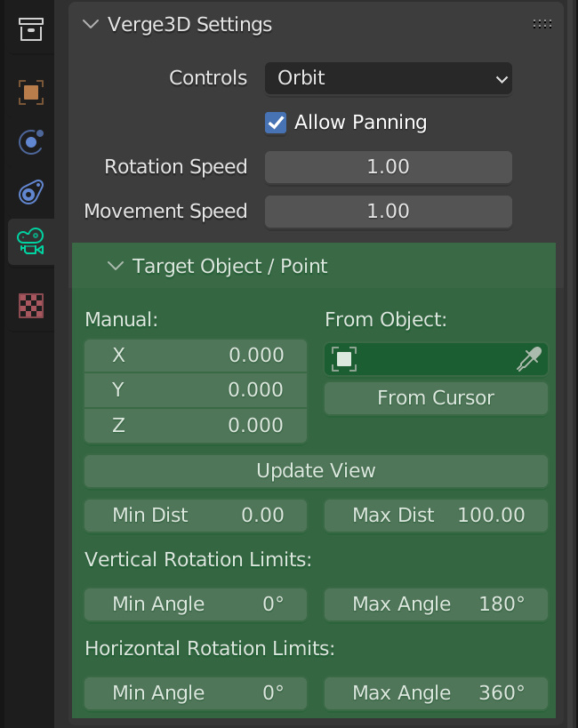The width and height of the screenshot is (578, 728).
Task: Open the Texture properties checker tab
Action: (x=30, y=306)
